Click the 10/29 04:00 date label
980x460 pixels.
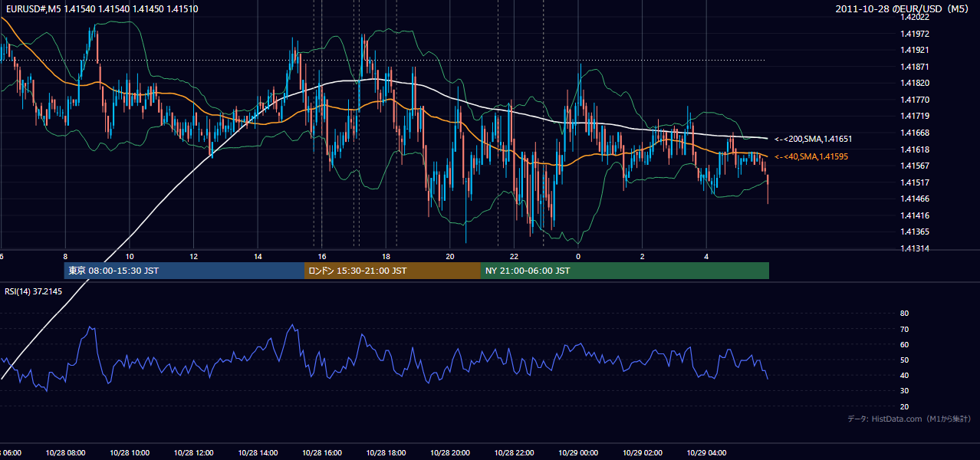[706, 452]
